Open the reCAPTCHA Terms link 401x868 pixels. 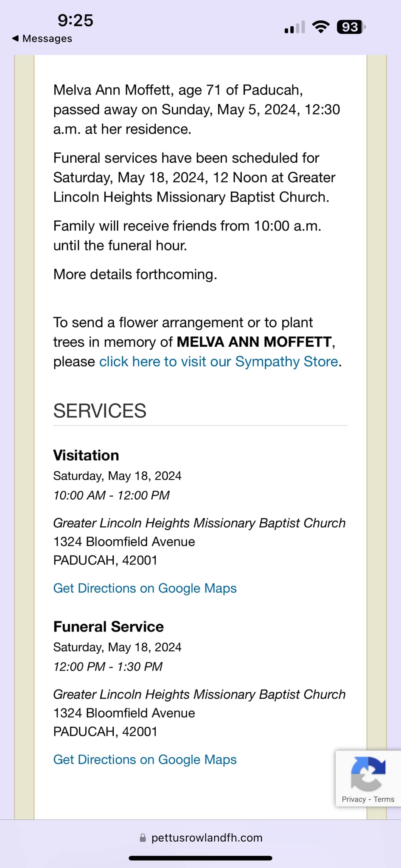[x=384, y=799]
